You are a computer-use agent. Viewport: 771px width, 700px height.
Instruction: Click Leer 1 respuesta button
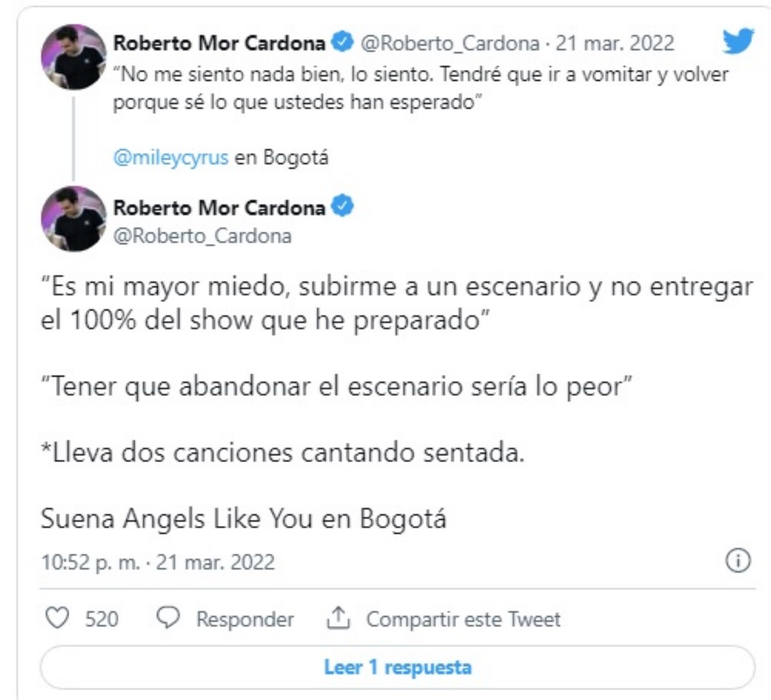tap(398, 667)
